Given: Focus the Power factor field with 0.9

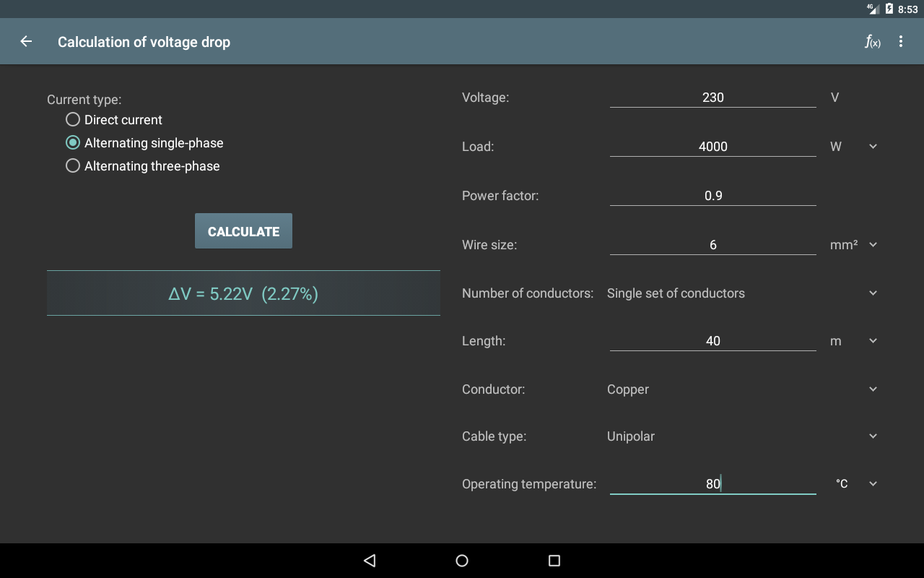Looking at the screenshot, I should coord(712,195).
